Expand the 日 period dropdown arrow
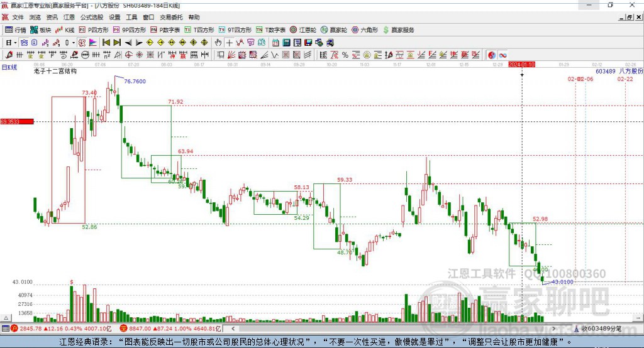Screen dimensions: 644x348 tap(15, 43)
